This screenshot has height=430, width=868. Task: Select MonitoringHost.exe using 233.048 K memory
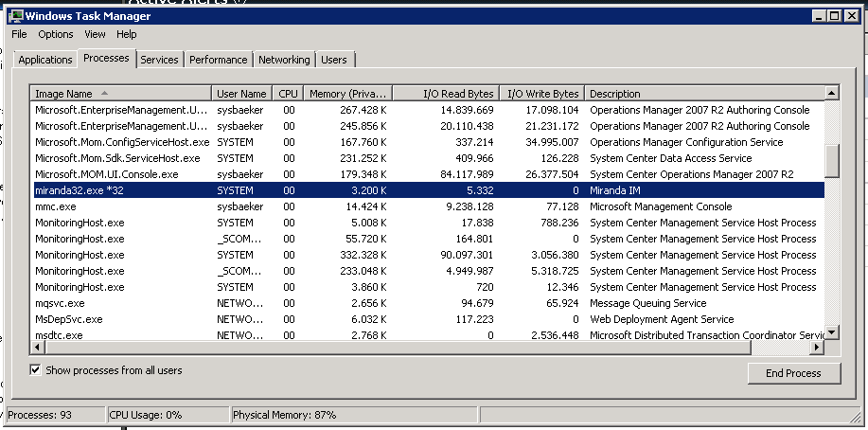click(x=429, y=271)
